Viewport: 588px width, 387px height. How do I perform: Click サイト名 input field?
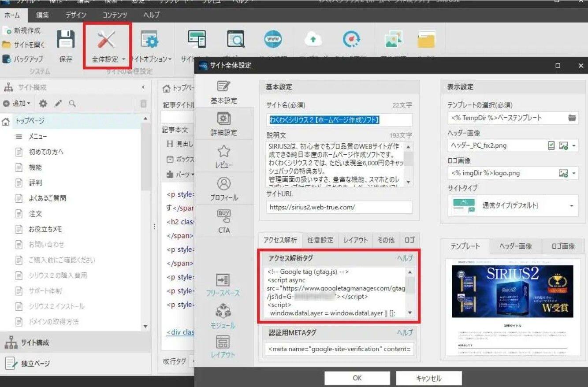pos(339,119)
